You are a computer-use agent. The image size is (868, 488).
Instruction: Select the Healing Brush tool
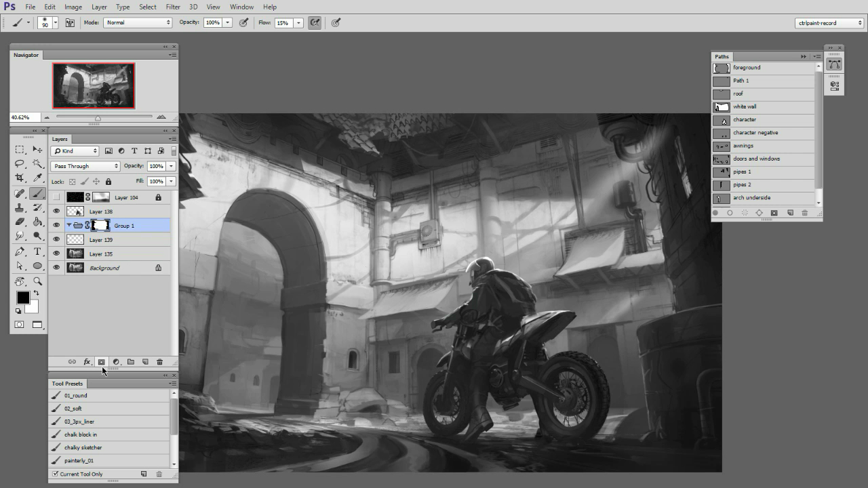[20, 194]
